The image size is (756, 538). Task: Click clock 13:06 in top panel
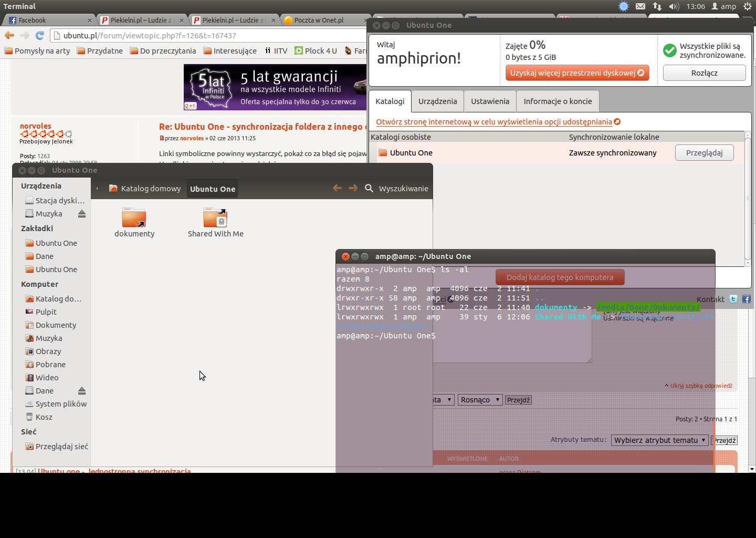pyautogui.click(x=696, y=6)
